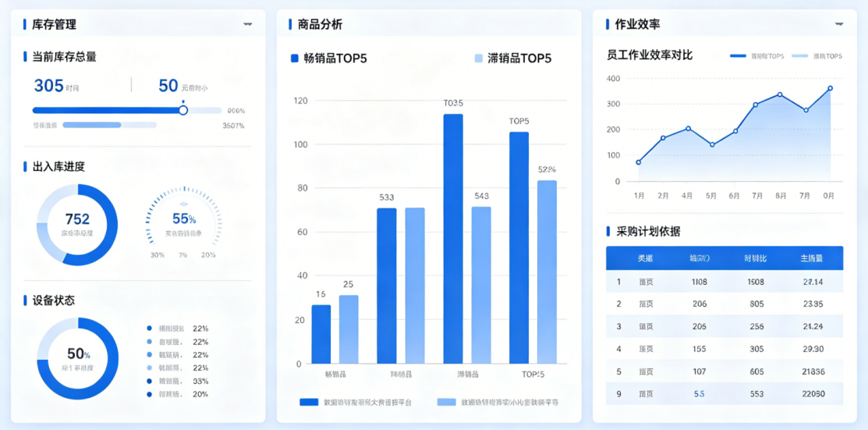Click the 752 donut chart in 出入库进度
Screen dimensions: 868x430
pyautogui.click(x=77, y=225)
